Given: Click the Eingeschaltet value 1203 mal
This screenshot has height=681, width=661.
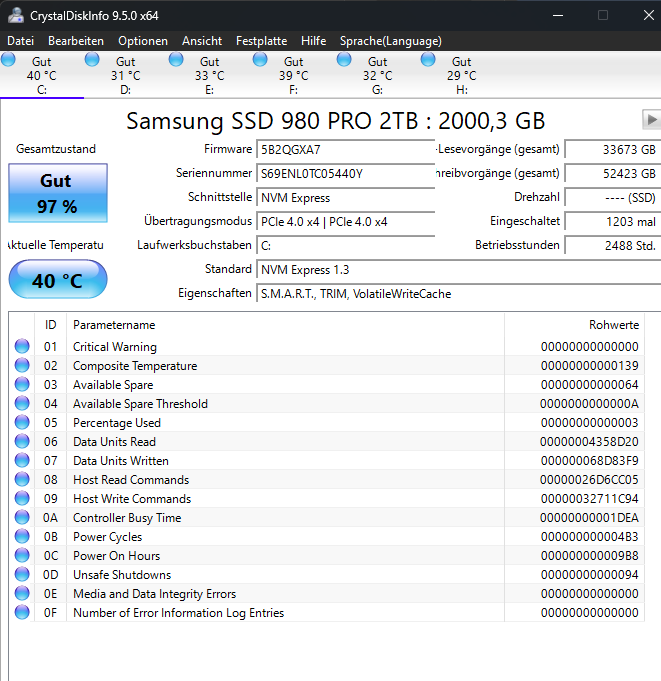Looking at the screenshot, I should (613, 222).
